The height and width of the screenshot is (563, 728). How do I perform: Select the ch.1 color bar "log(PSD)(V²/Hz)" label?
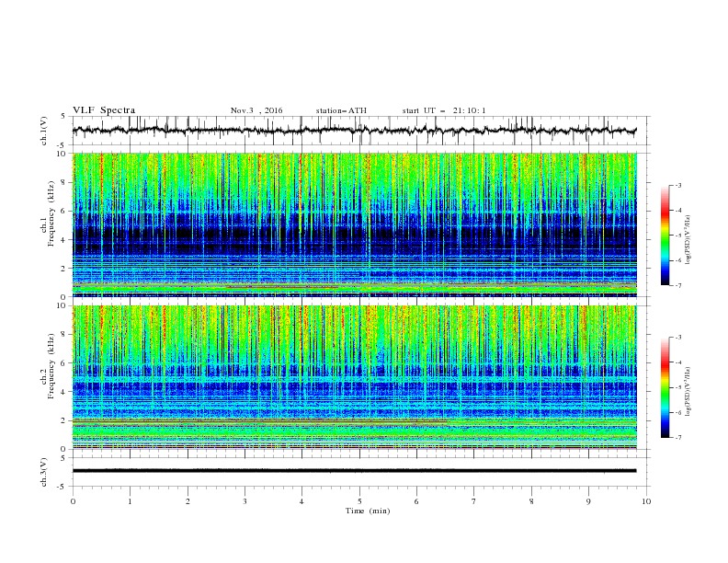click(688, 240)
